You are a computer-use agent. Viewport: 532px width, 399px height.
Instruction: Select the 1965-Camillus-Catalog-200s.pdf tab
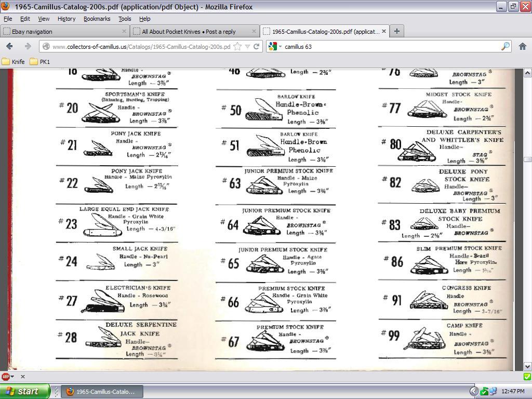point(325,31)
